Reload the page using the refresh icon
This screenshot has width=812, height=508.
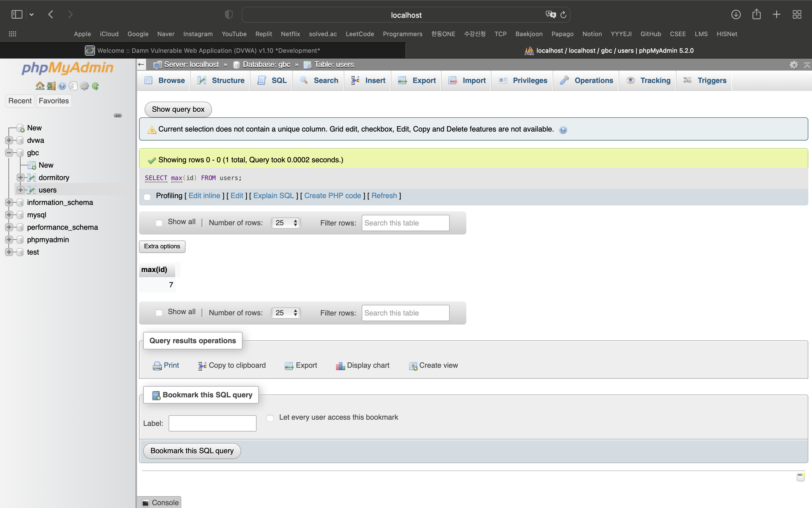(564, 14)
